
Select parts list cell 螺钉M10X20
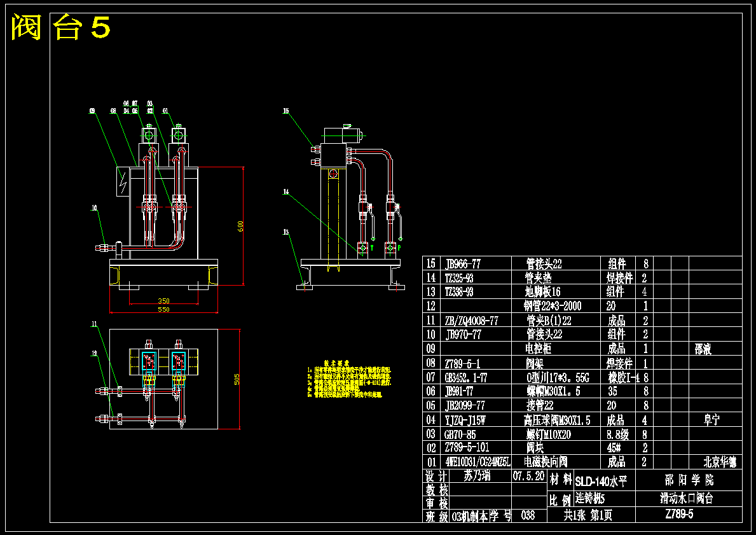point(548,434)
